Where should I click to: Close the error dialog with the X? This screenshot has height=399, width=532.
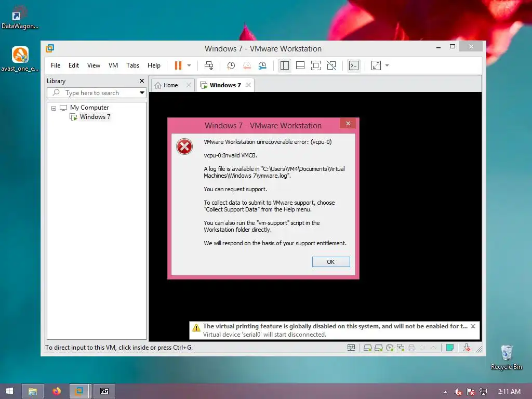click(x=348, y=124)
